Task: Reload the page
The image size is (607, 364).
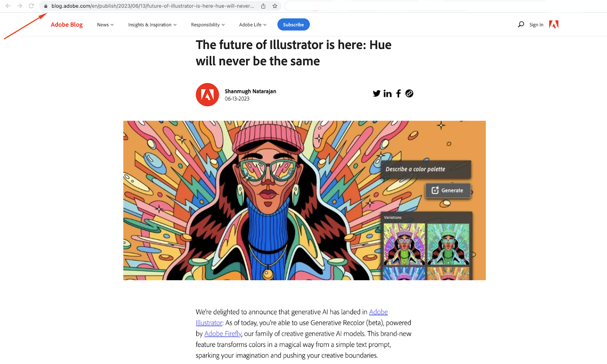Action: (x=31, y=6)
